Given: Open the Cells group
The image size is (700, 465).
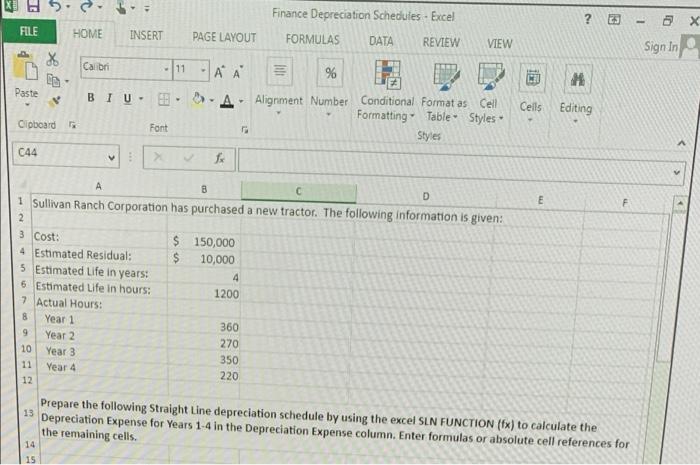Looking at the screenshot, I should 531,93.
